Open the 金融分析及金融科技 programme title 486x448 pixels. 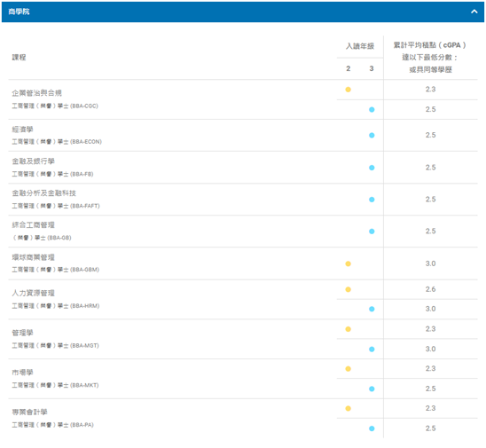click(x=44, y=193)
